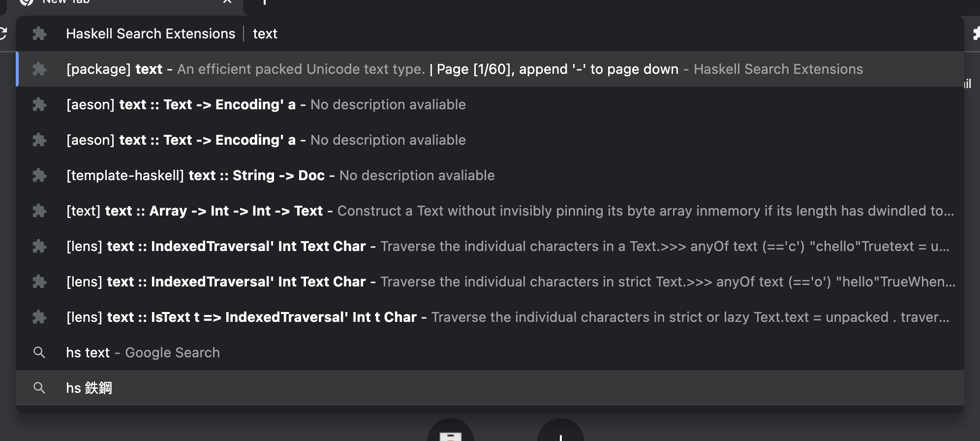Close the New Tab browser tab
Image resolution: width=980 pixels, height=441 pixels.
227,1
